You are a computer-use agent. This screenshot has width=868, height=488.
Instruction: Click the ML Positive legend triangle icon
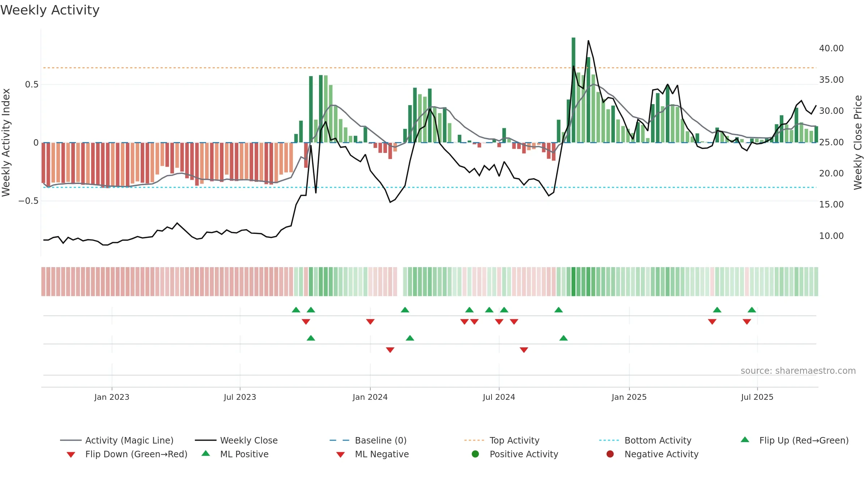click(206, 453)
